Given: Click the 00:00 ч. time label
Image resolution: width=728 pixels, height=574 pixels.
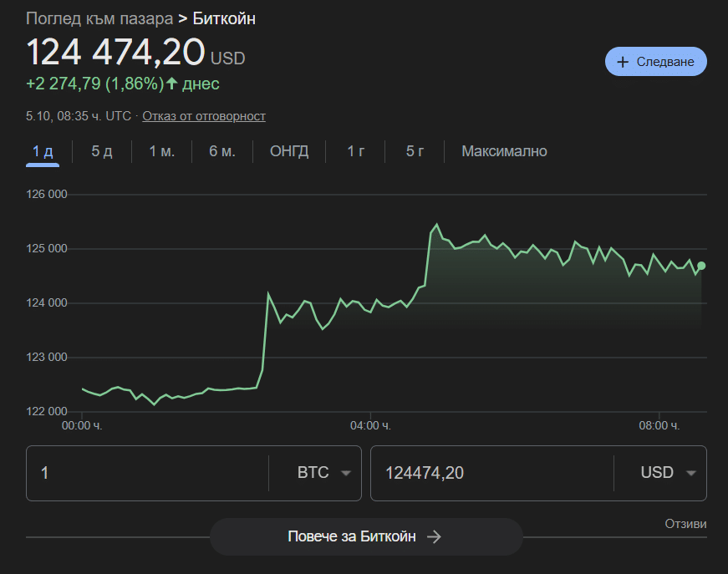Looking at the screenshot, I should pyautogui.click(x=82, y=425).
